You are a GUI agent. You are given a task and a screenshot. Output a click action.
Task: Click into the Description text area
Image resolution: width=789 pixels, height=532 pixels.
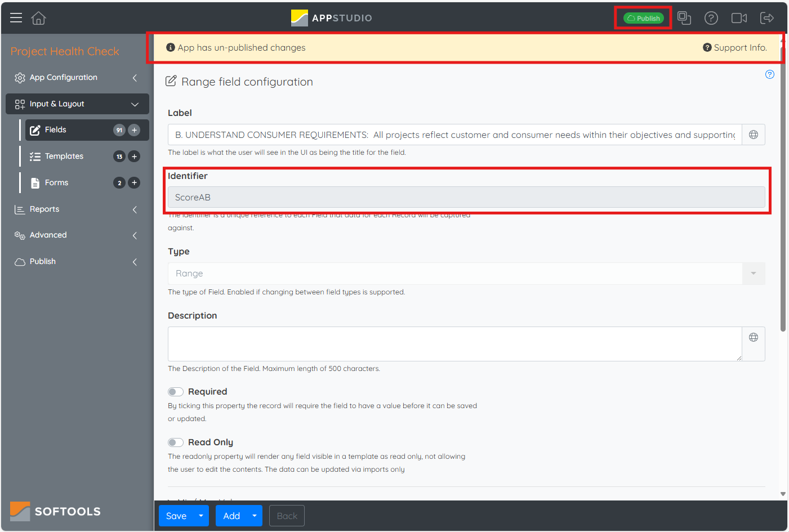point(454,343)
